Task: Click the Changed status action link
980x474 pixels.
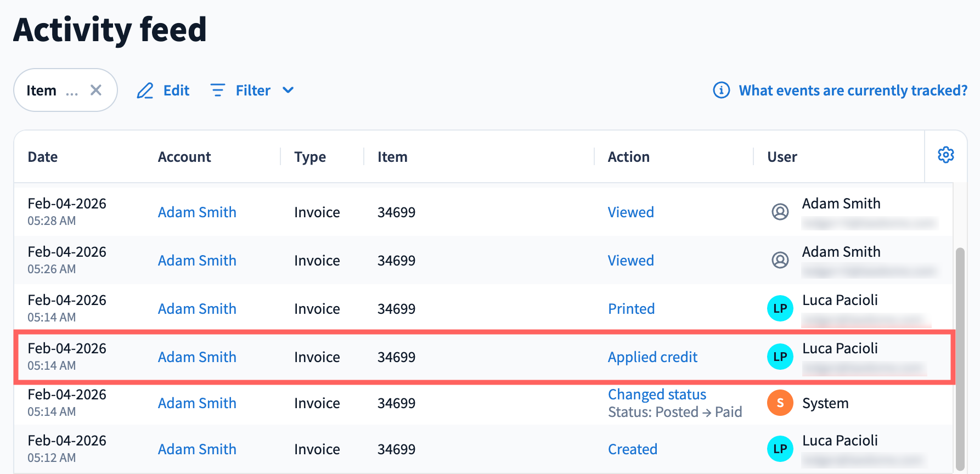Action: 657,394
